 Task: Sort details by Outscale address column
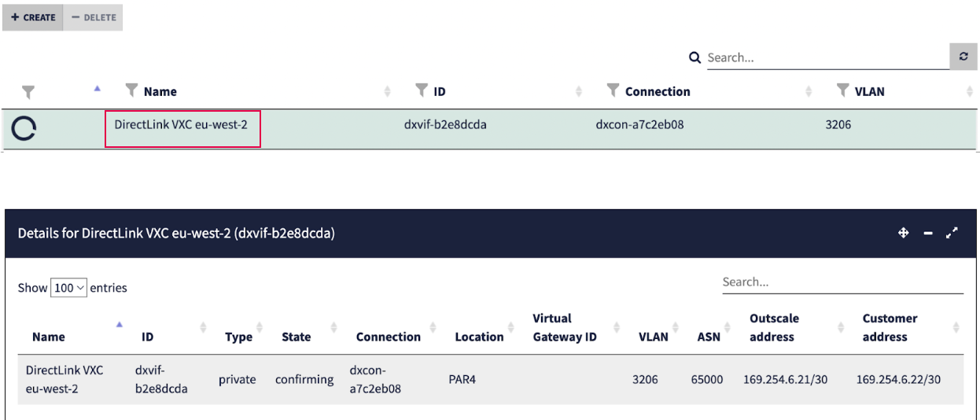point(775,328)
